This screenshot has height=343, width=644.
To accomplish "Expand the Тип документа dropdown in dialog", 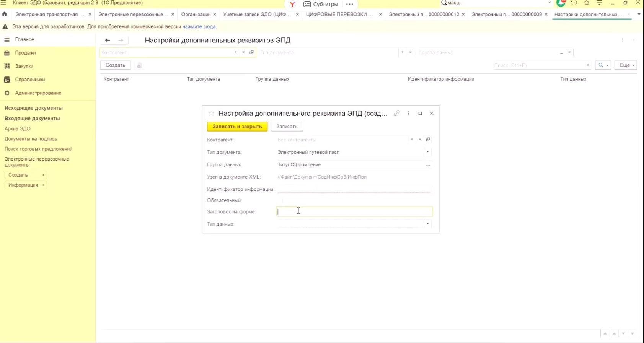I will 427,152.
